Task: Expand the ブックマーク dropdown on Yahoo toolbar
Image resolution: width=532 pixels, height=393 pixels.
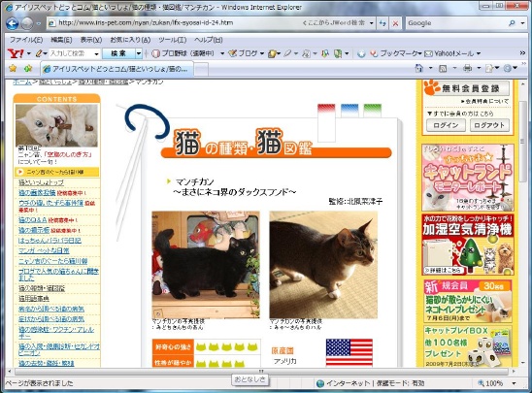Action: point(419,53)
